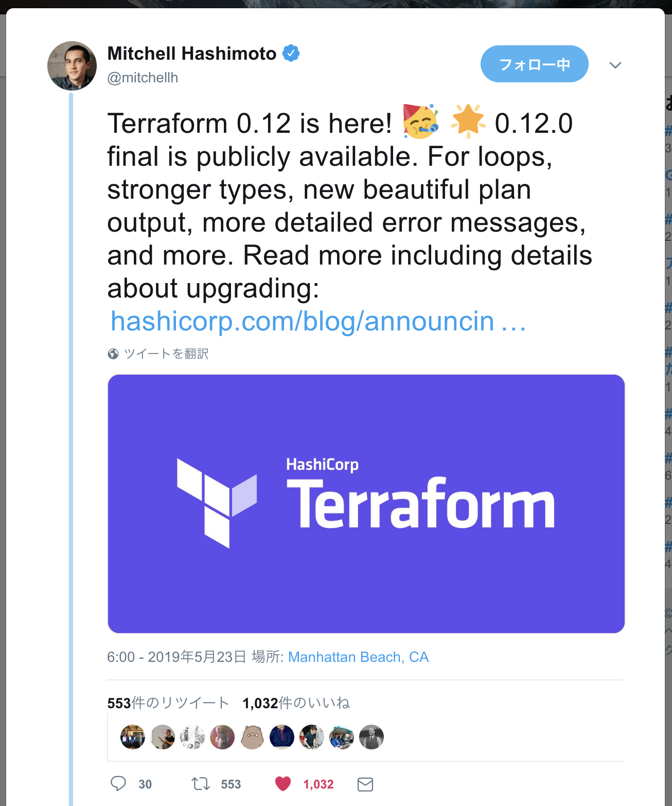Click the last grayscale liker avatar
The image size is (672, 806).
[372, 737]
